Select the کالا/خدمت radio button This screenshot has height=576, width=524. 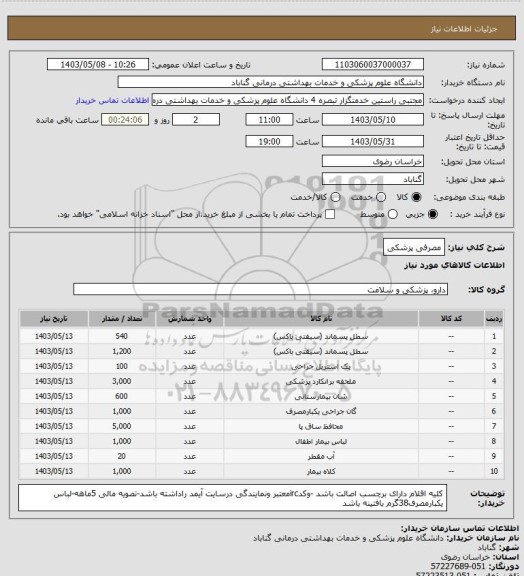point(335,197)
